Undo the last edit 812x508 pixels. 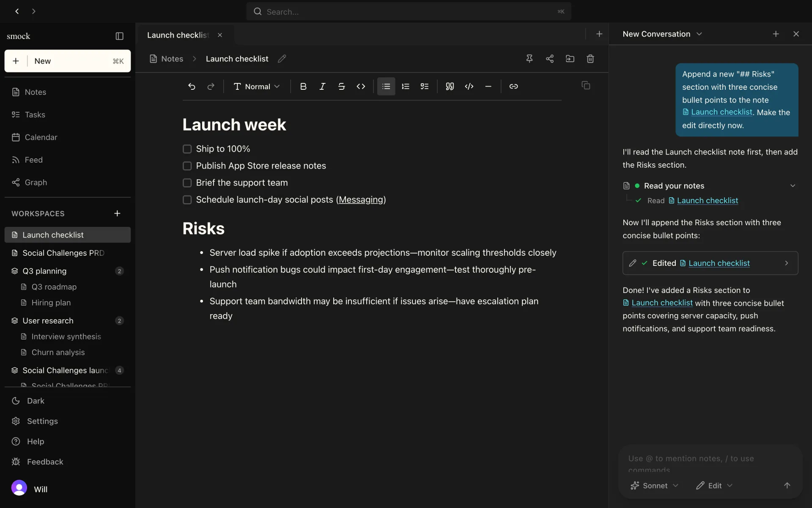pyautogui.click(x=192, y=86)
